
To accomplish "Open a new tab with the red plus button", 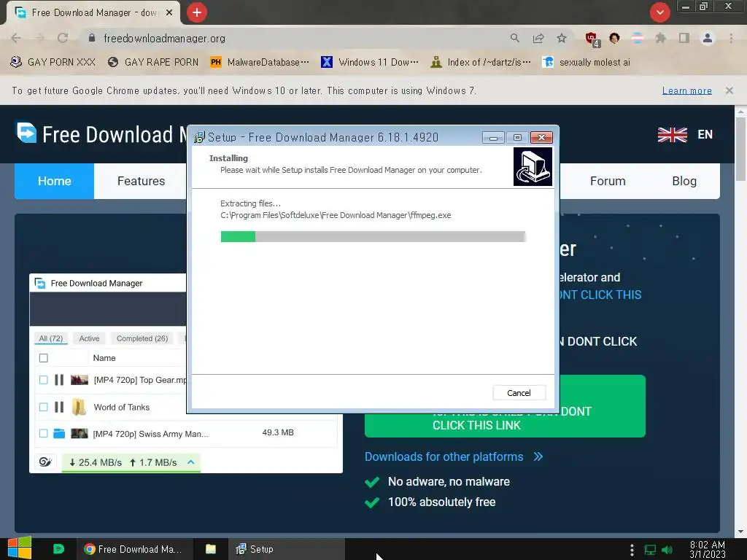I will (x=197, y=12).
